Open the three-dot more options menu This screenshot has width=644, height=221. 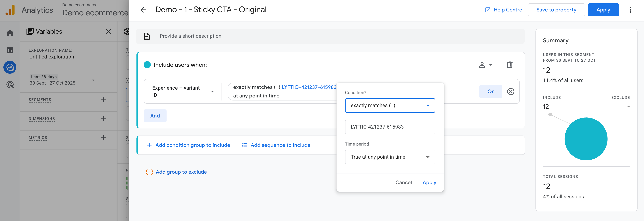[630, 10]
